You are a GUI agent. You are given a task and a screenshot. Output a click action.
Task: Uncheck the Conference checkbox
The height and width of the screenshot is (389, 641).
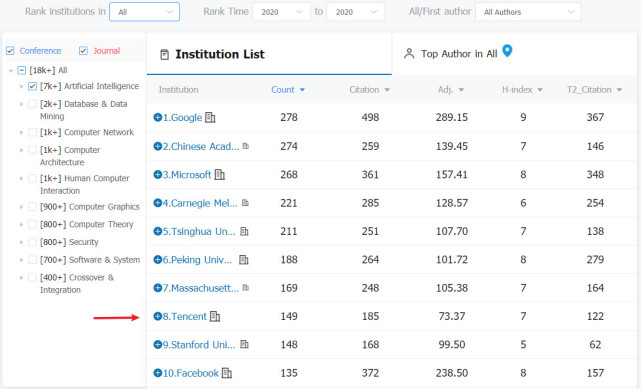tap(10, 51)
